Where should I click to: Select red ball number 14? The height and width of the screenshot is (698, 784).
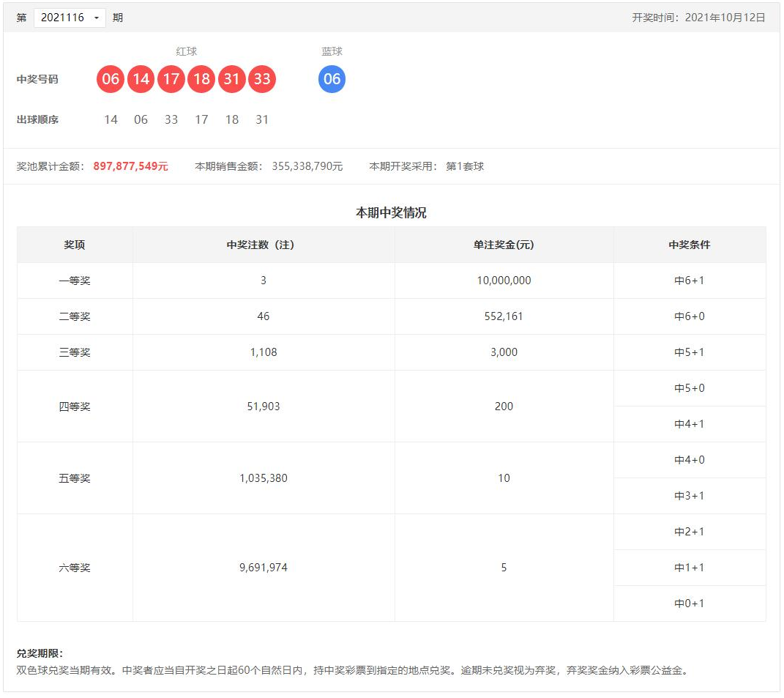141,79
